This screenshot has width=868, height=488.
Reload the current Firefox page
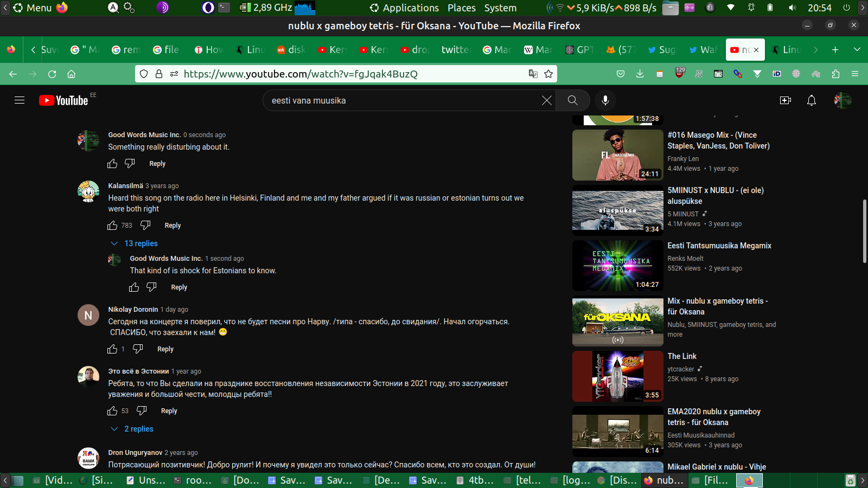tap(52, 74)
